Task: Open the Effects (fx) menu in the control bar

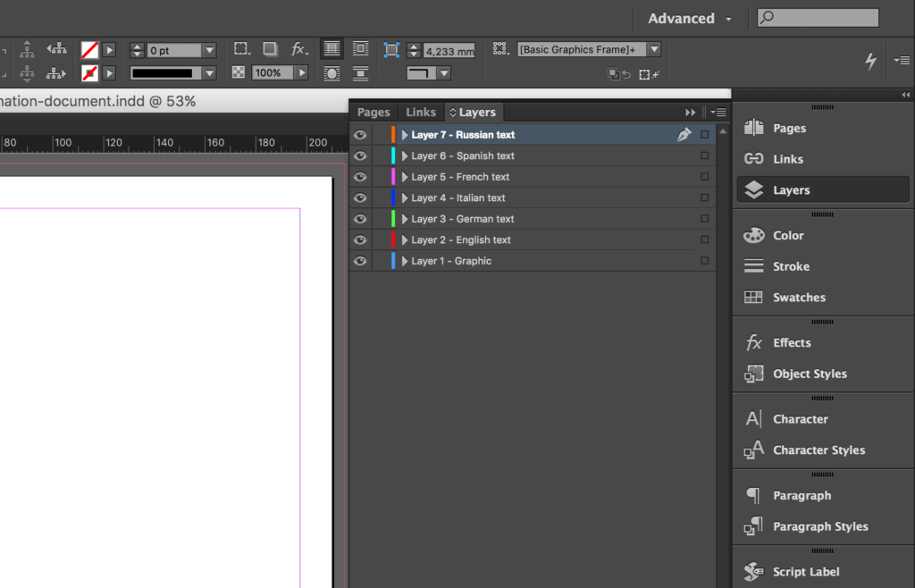Action: pos(299,49)
